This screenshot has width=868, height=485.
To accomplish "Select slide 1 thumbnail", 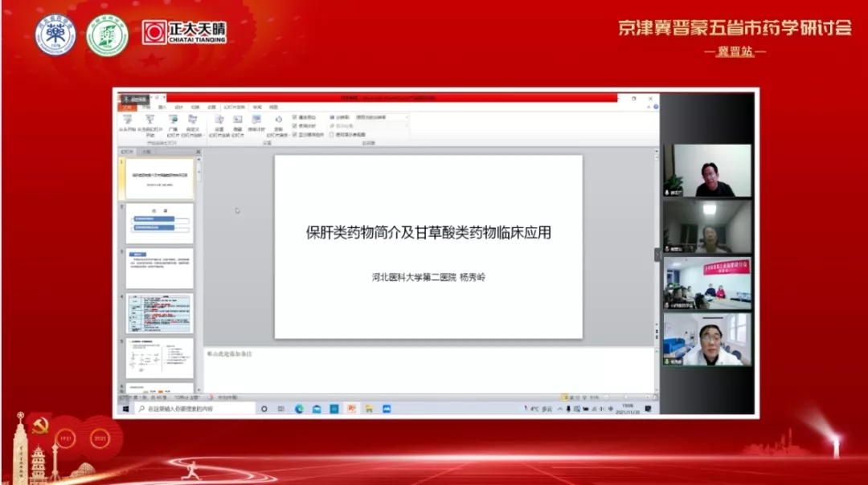I will coord(159,178).
